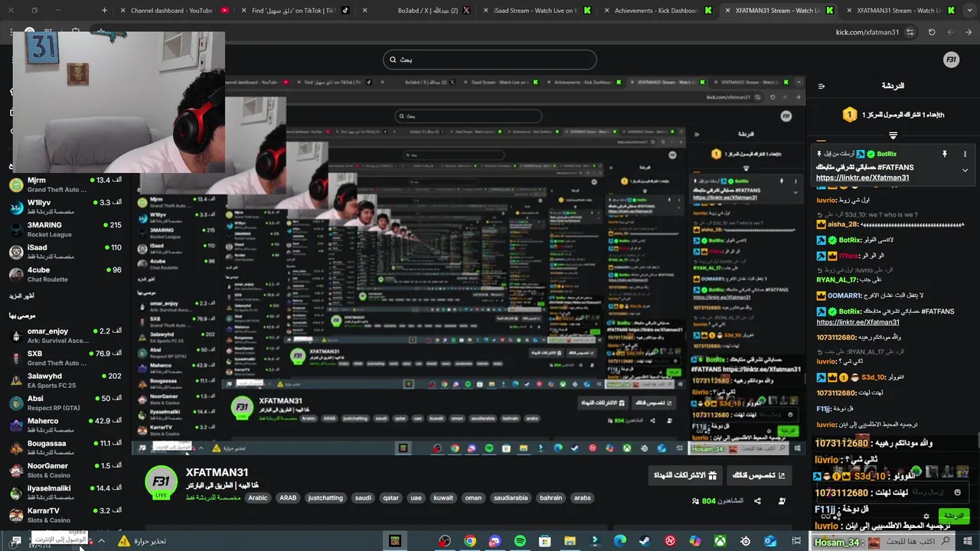Click the XFATMAN31 live channel avatar
980x551 pixels.
(x=162, y=482)
